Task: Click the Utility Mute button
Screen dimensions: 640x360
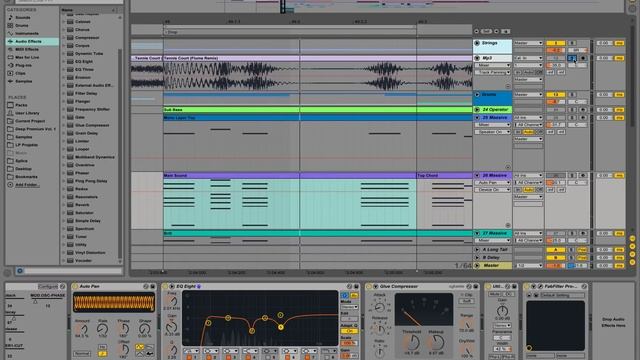Action: pyautogui.click(x=495, y=294)
